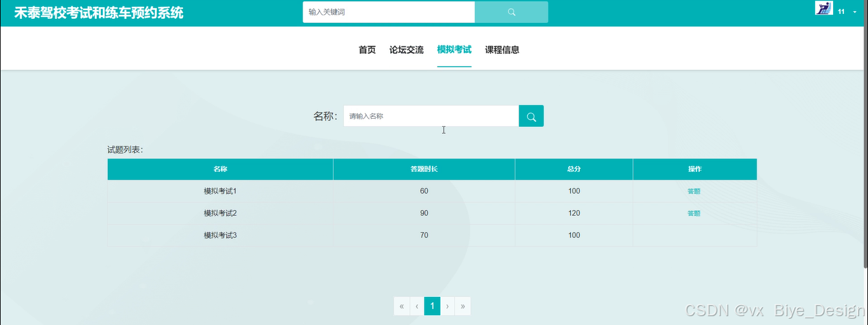Open the 论坛交流 tab

click(x=407, y=50)
